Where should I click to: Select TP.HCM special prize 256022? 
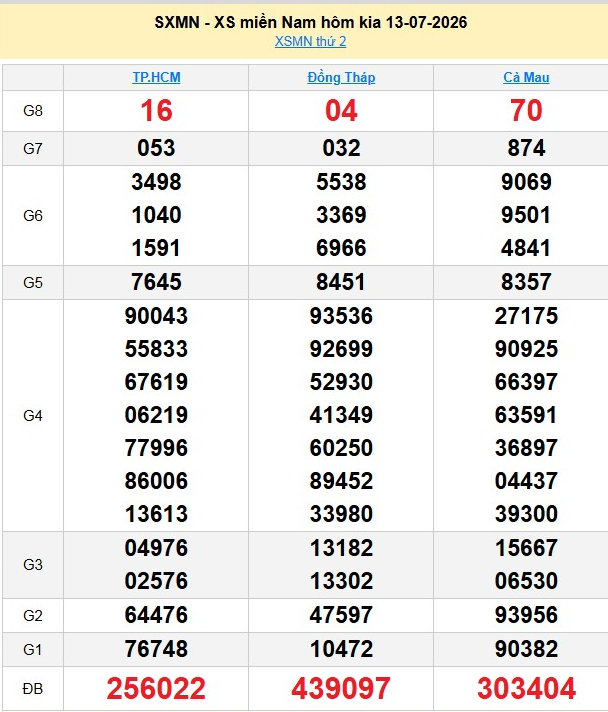(156, 688)
